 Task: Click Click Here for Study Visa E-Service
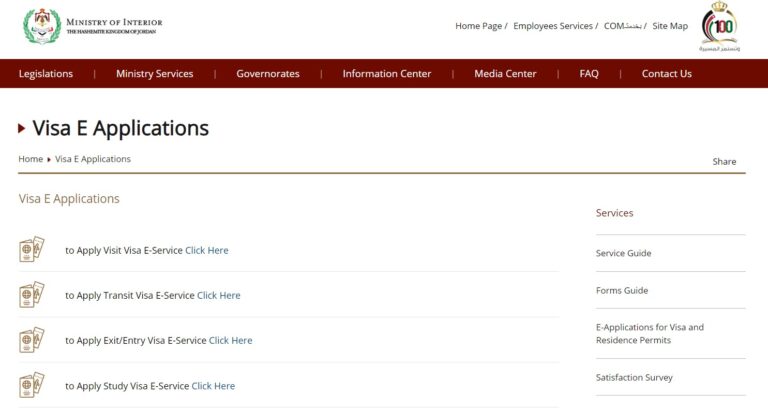[213, 386]
